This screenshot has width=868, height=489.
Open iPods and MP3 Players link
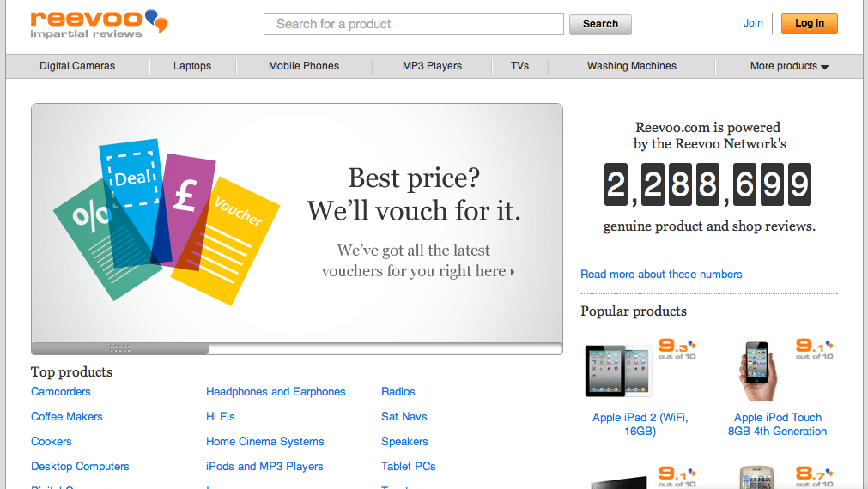tap(264, 467)
